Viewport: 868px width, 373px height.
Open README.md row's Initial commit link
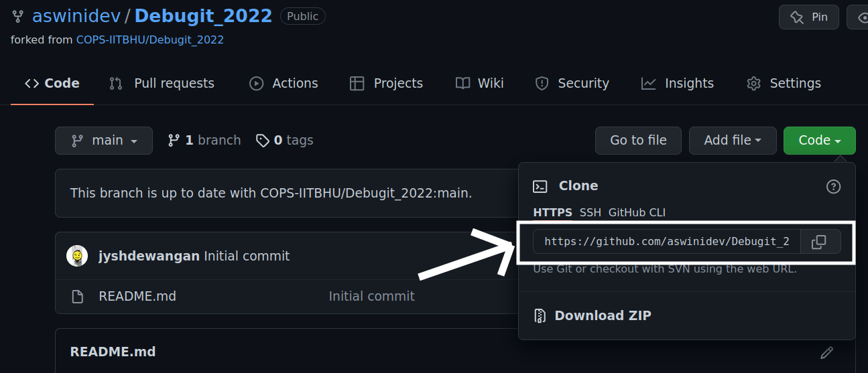pos(372,296)
